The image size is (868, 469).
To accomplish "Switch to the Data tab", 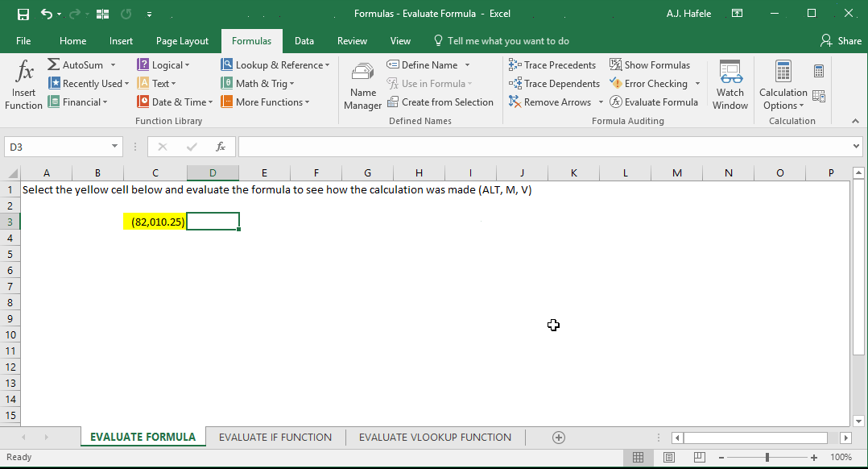I will (x=304, y=41).
